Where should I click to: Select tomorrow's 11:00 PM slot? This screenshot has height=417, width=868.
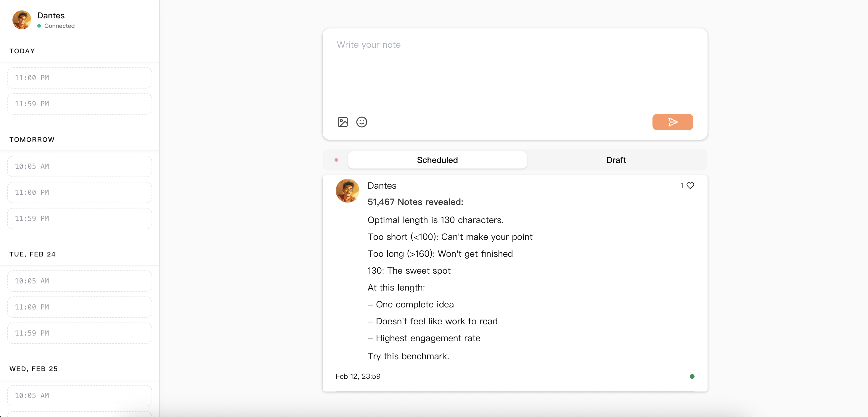[x=80, y=192]
